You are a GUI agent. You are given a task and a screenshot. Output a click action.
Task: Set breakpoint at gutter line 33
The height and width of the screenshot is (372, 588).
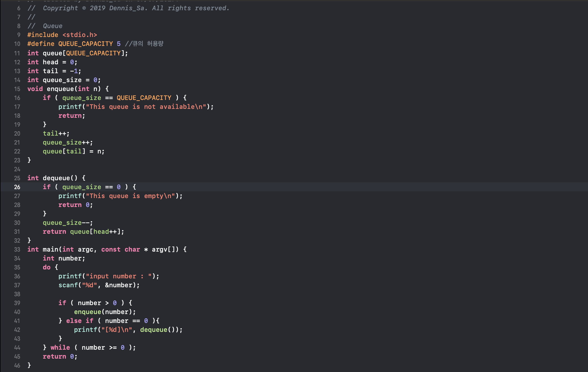tap(17, 249)
